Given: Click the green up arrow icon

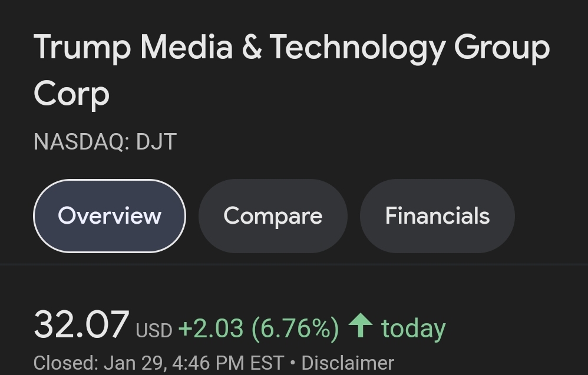Looking at the screenshot, I should (361, 325).
